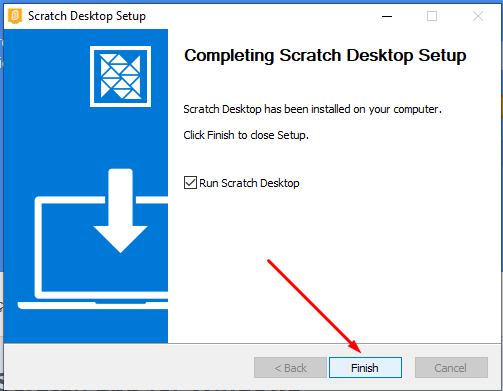
Task: Click the 'Scratch Desktop Setup' title text
Action: [x=87, y=16]
